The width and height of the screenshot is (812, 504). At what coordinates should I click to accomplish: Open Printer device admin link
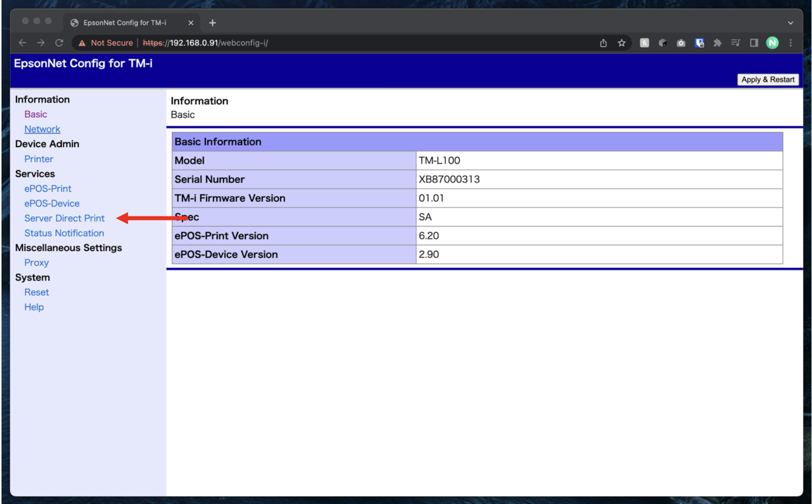(39, 159)
